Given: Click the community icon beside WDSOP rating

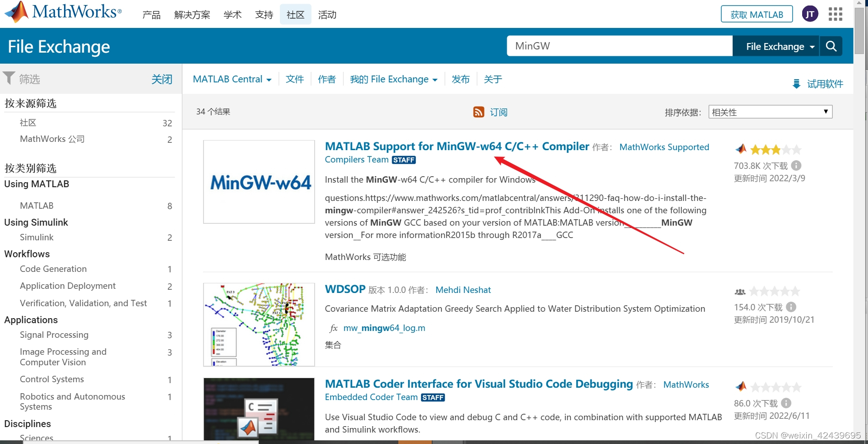Looking at the screenshot, I should coord(740,292).
